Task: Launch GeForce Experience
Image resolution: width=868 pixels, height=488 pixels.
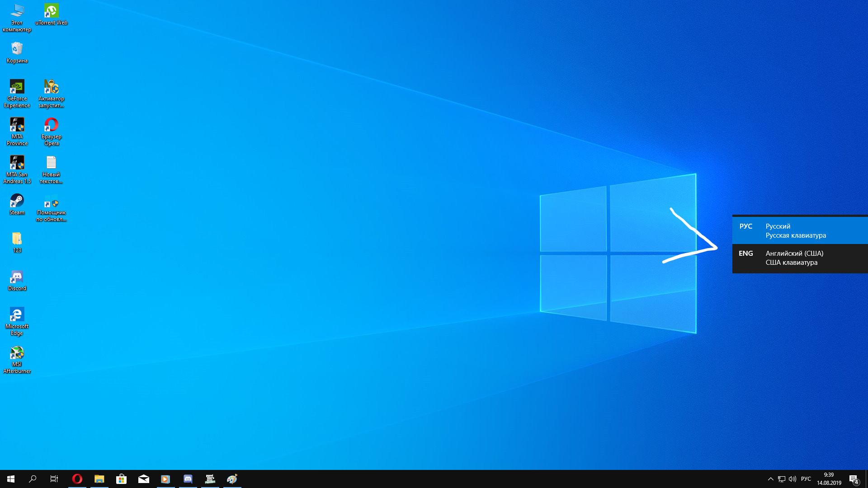Action: click(17, 94)
